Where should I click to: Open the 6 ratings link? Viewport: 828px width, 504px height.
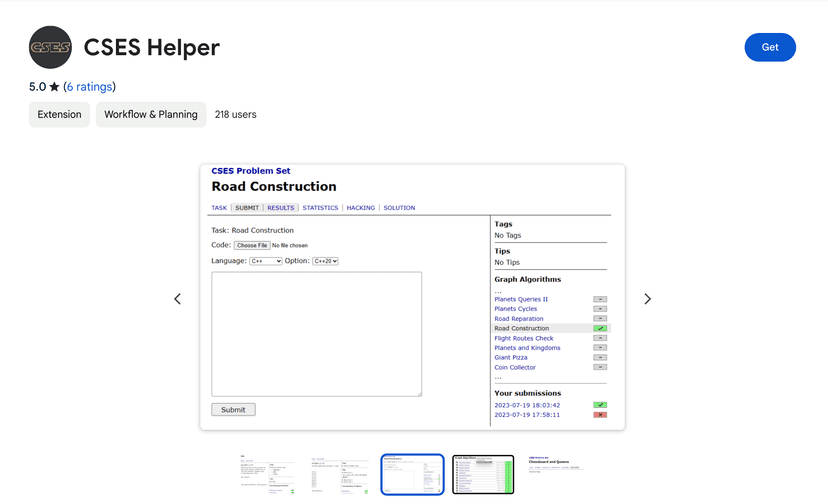click(x=89, y=87)
